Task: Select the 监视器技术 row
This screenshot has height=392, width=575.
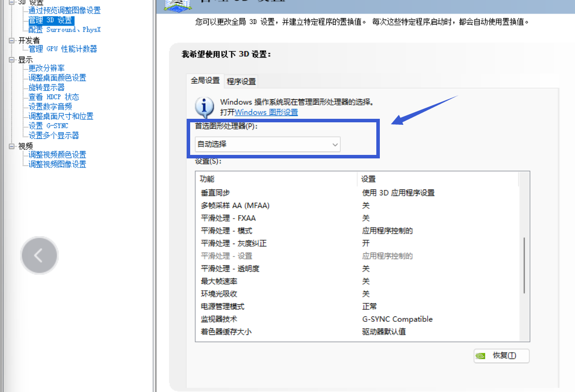Action: pyautogui.click(x=358, y=319)
